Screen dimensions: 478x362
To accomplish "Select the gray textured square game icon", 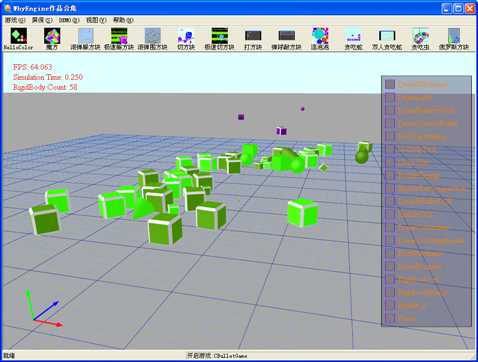I will [x=153, y=36].
